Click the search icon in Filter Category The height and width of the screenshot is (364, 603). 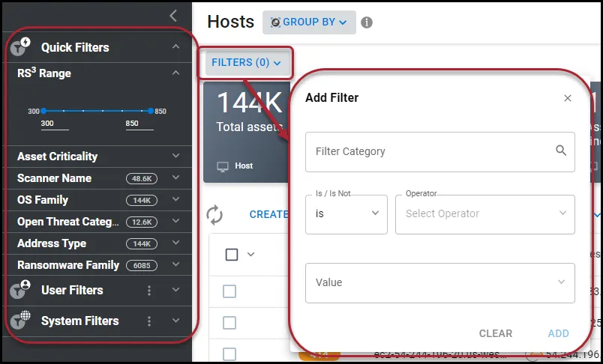pos(561,151)
